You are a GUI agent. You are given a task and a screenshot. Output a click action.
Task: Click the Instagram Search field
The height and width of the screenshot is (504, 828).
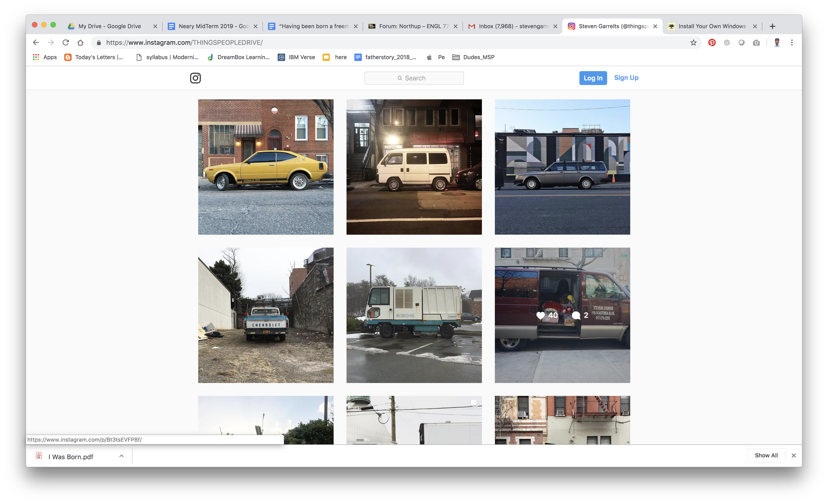coord(414,78)
